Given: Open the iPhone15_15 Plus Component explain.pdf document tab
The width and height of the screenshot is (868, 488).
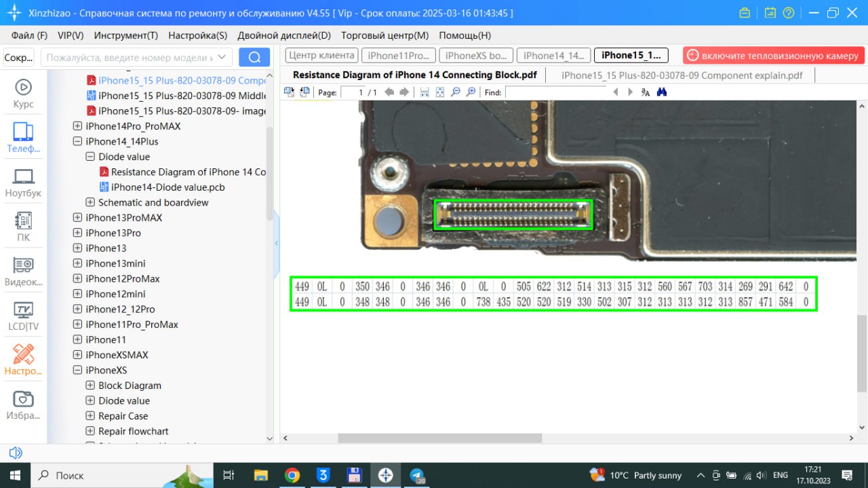Looking at the screenshot, I should (x=682, y=75).
